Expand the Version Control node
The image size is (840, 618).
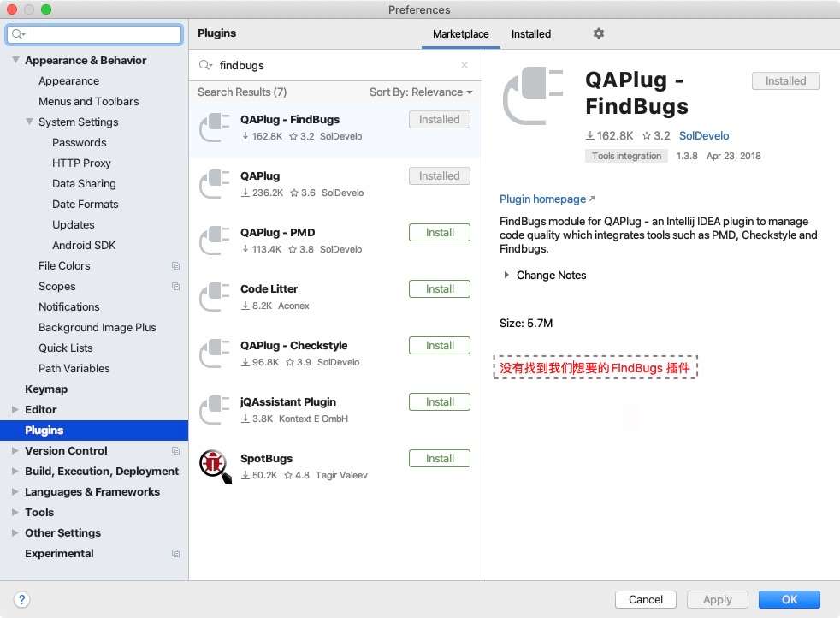tap(15, 451)
